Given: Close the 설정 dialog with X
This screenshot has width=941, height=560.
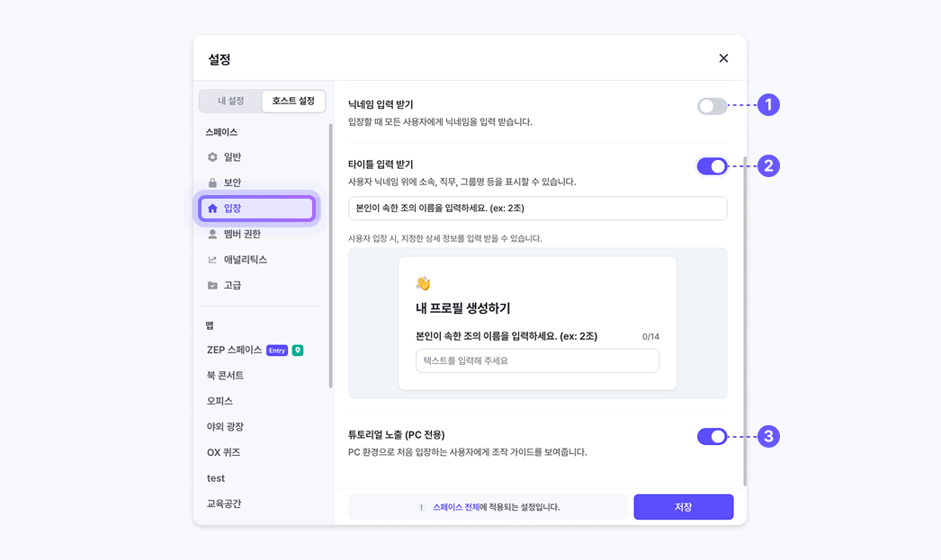Looking at the screenshot, I should point(723,58).
